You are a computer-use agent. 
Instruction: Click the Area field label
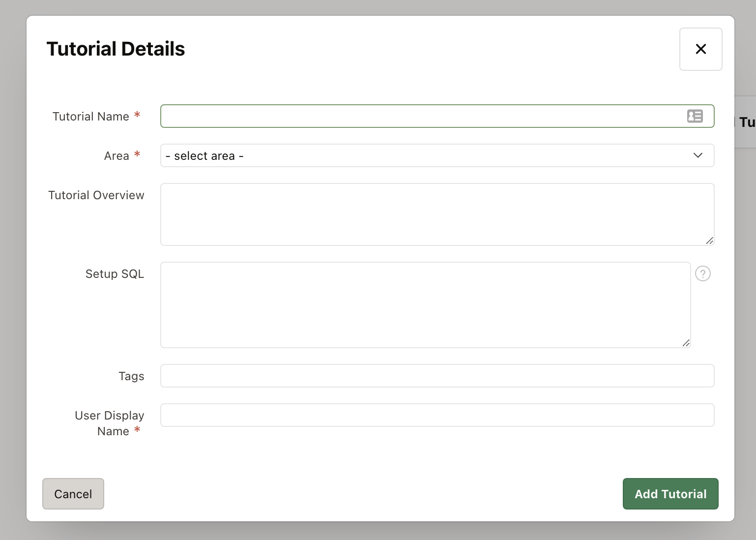pyautogui.click(x=116, y=156)
